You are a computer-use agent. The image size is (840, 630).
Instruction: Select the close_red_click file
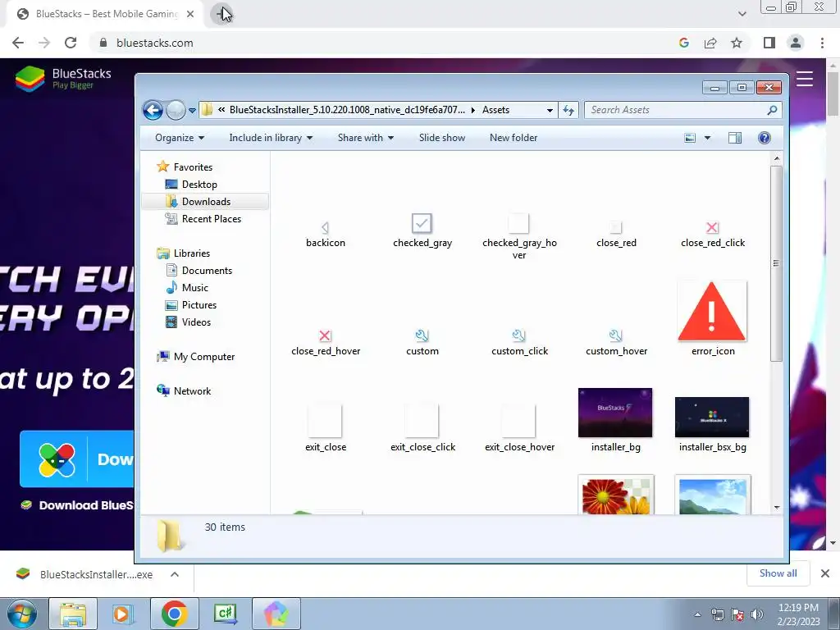click(713, 235)
